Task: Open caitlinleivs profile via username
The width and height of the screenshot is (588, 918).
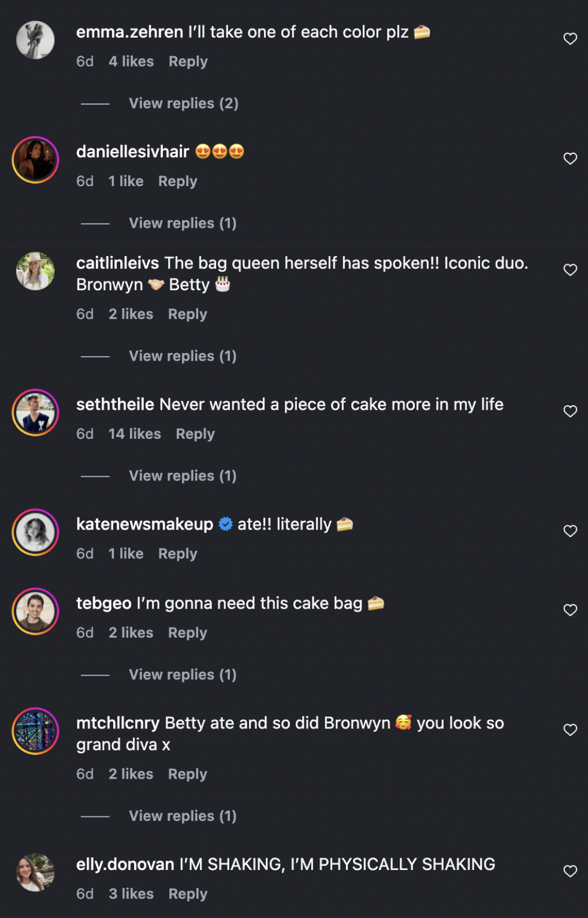Action: [x=117, y=263]
